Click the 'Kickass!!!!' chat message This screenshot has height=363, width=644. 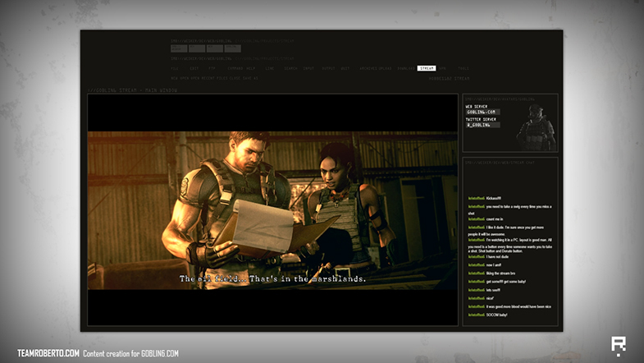493,198
